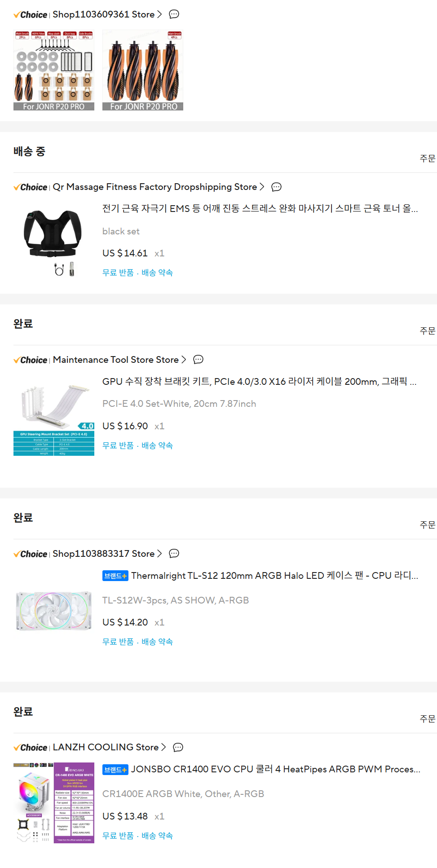Message Qr Massage Fitness Factory seller

(x=277, y=187)
